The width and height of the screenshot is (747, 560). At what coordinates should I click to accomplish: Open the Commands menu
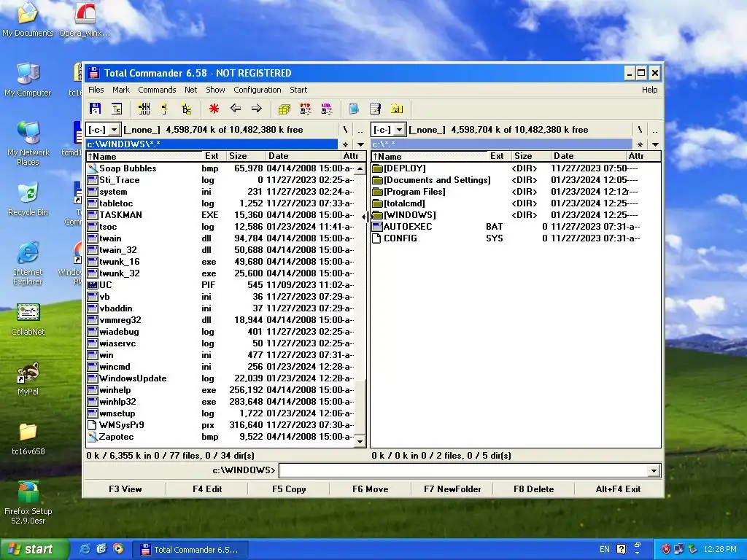157,90
